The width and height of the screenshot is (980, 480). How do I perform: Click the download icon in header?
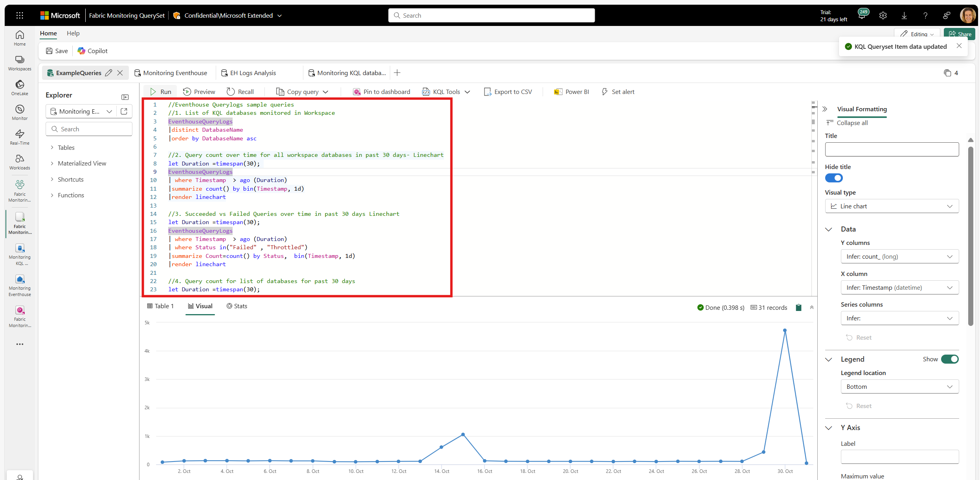(x=904, y=15)
